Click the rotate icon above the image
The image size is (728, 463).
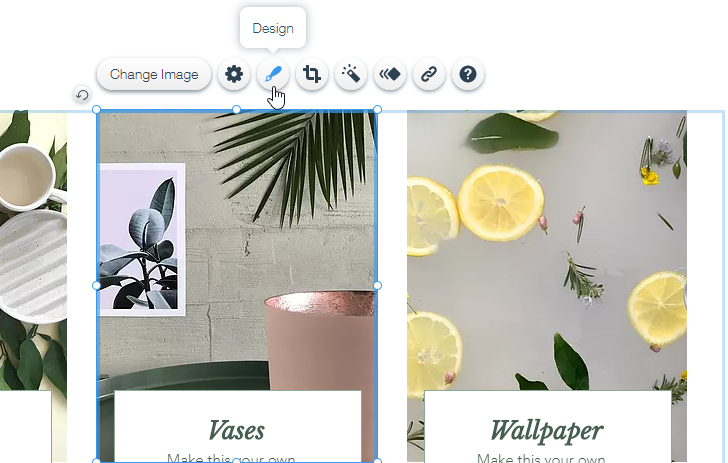(82, 96)
